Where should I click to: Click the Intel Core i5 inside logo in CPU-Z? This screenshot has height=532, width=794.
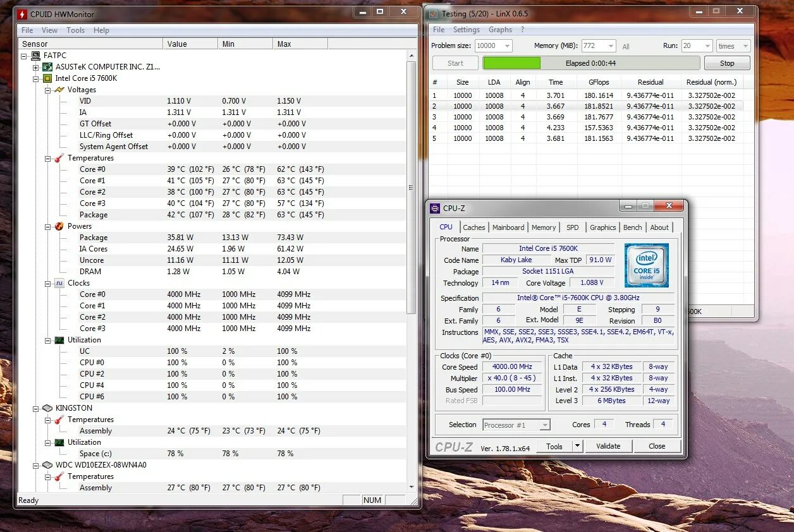point(647,265)
